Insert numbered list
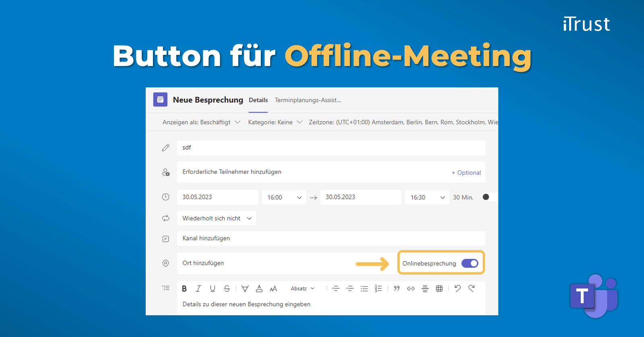The height and width of the screenshot is (337, 644). (x=378, y=288)
